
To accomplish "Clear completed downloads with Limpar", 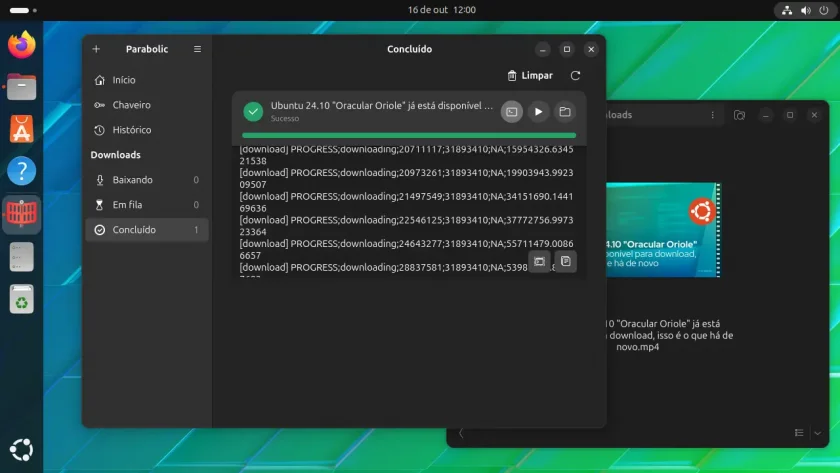I will (x=530, y=76).
